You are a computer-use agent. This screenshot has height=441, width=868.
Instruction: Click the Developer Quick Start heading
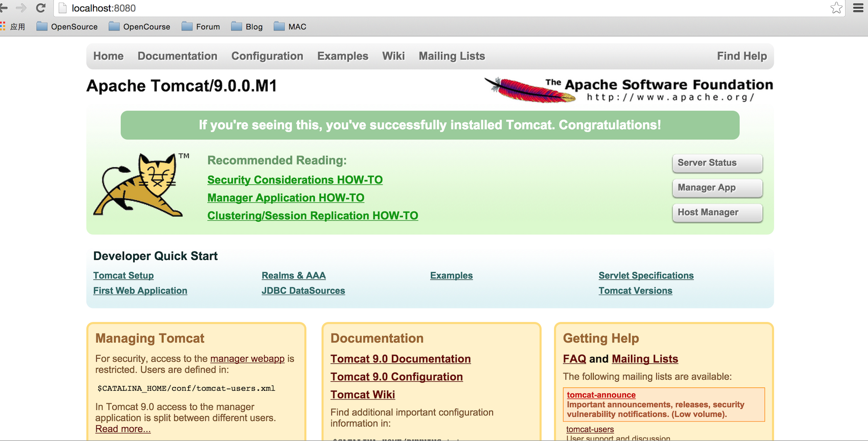coord(155,256)
